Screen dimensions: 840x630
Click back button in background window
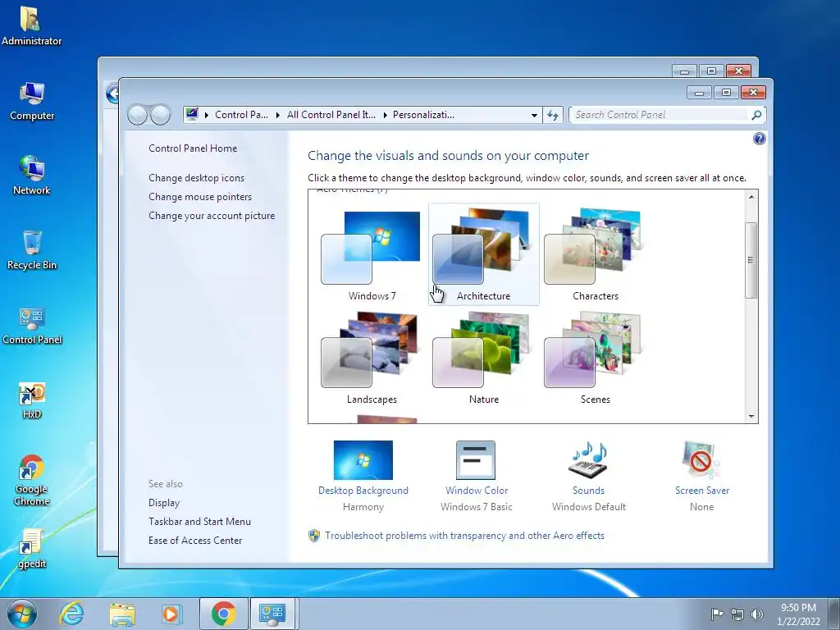coord(112,94)
